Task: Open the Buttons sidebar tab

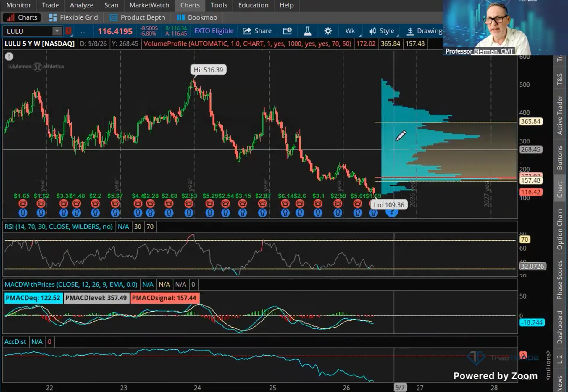Action: coord(560,157)
